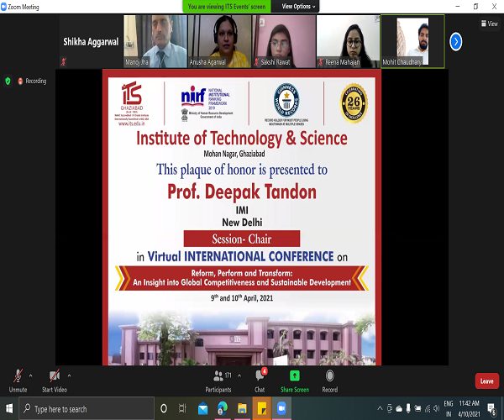Viewport: 504px width, 420px height.
Task: Open Wi-Fi network tray icon
Action: point(428,408)
